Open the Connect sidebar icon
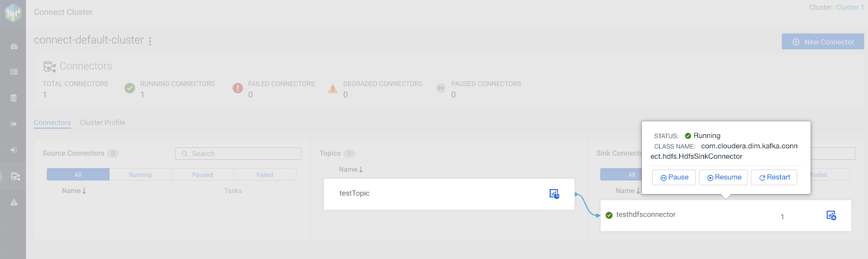Screen dimensions: 868x259 click(x=15, y=176)
